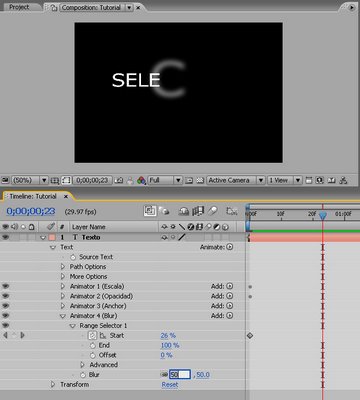
Task: Click the timeline current time 0;00;00;23
Action: [31, 211]
